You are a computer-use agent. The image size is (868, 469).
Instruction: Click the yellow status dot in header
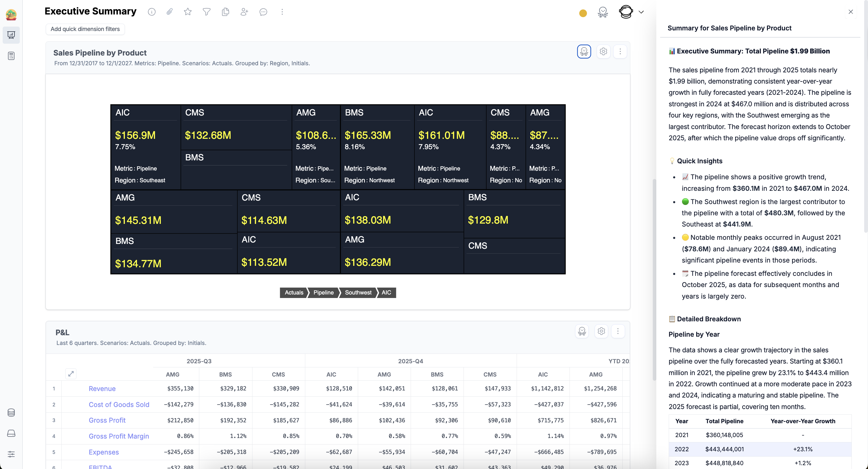[x=583, y=13]
